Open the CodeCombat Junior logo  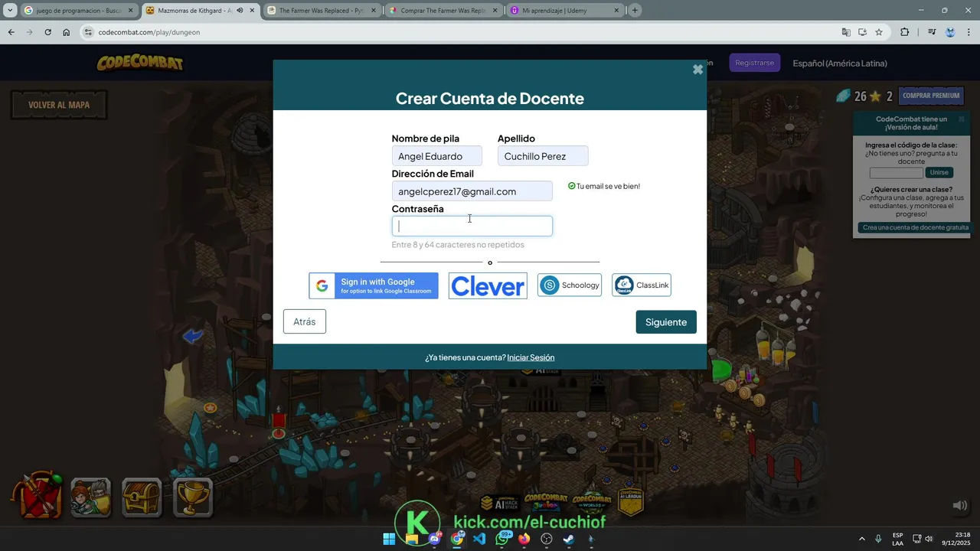tap(546, 503)
